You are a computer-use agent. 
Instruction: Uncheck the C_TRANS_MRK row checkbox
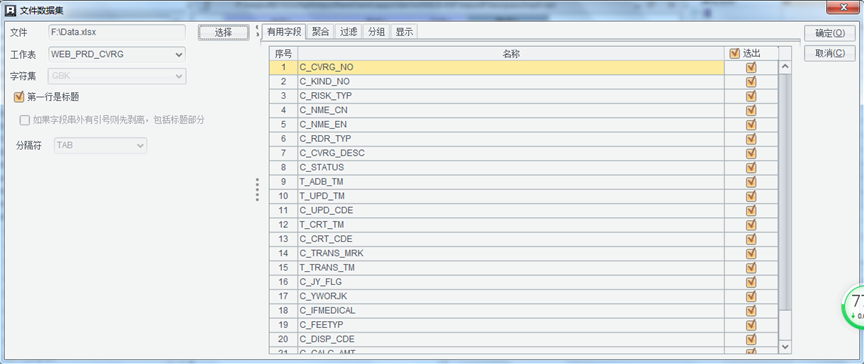(x=751, y=254)
